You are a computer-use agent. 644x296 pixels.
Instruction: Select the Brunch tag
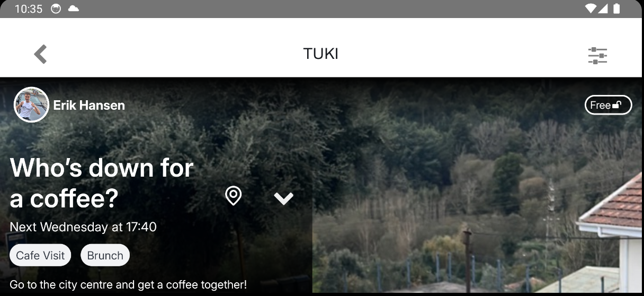tap(105, 255)
